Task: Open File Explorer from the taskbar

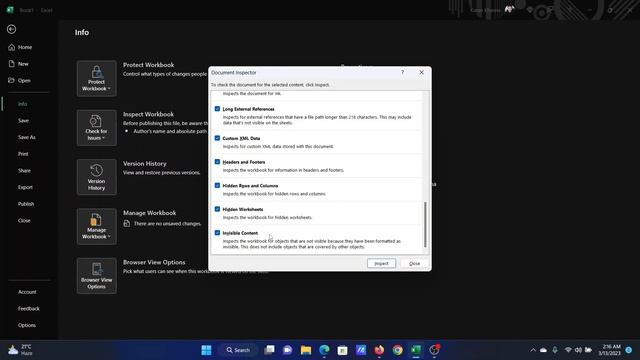Action: point(306,350)
